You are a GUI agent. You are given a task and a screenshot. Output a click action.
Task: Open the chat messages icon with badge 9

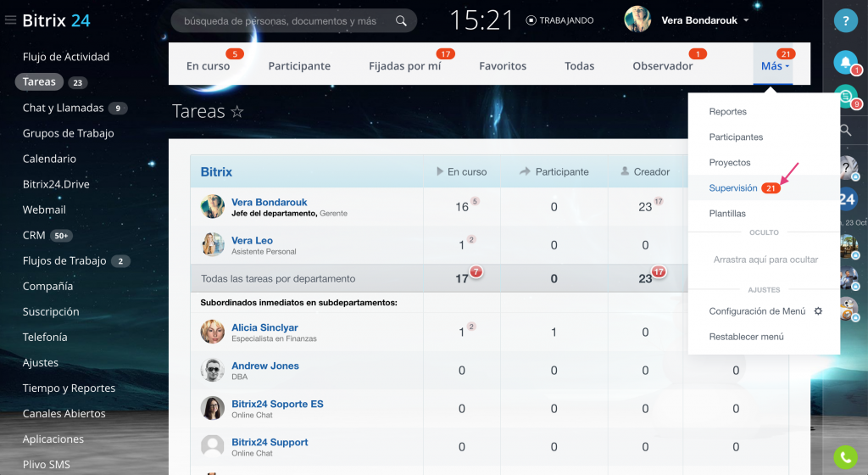pyautogui.click(x=845, y=97)
